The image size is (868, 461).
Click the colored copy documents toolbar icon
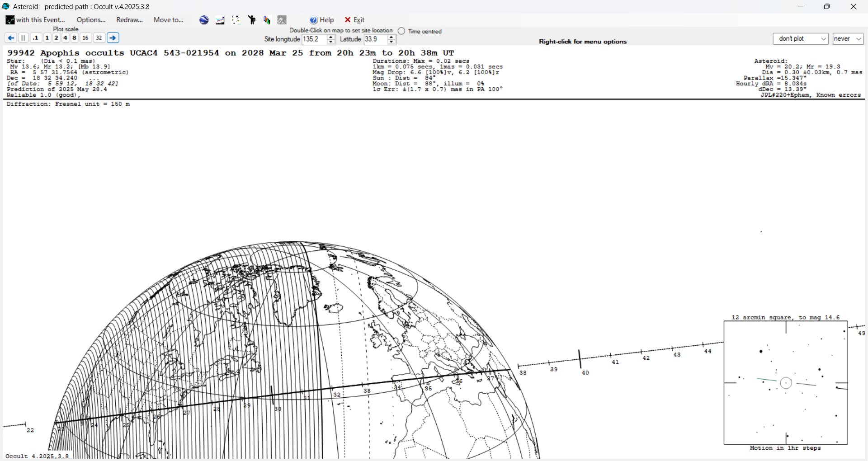pyautogui.click(x=267, y=20)
